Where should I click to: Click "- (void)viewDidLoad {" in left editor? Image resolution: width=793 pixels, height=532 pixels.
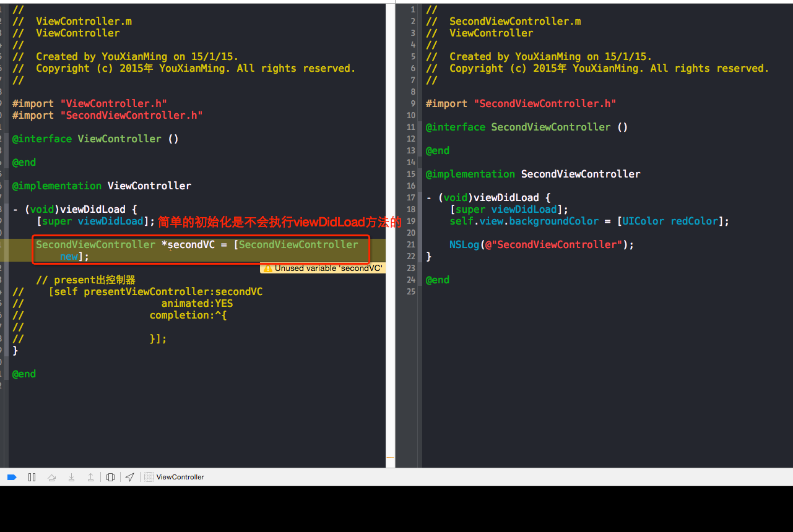pyautogui.click(x=74, y=209)
